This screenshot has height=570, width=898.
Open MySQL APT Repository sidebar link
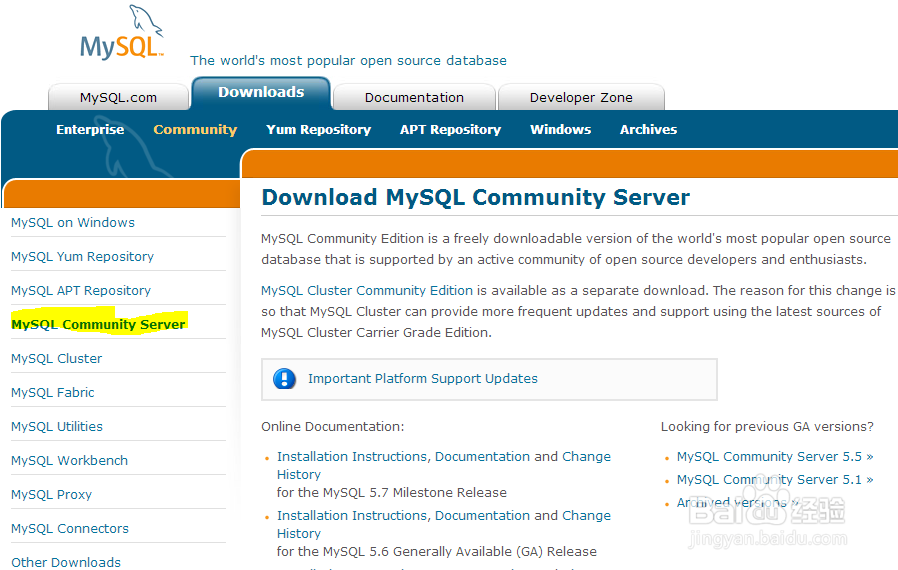pyautogui.click(x=81, y=290)
